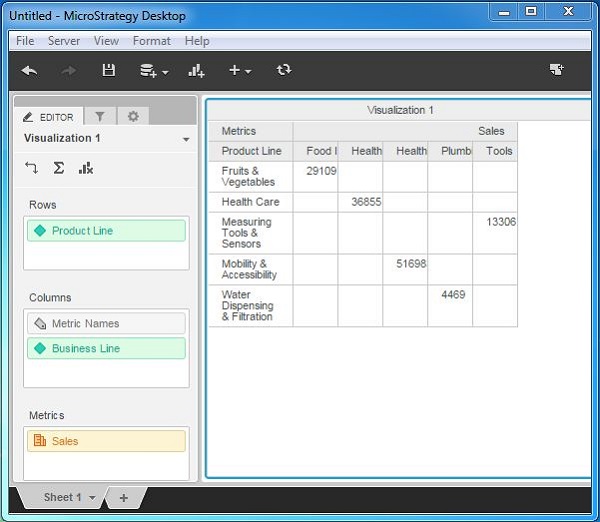
Task: Select Business Line in Columns
Action: pos(106,348)
